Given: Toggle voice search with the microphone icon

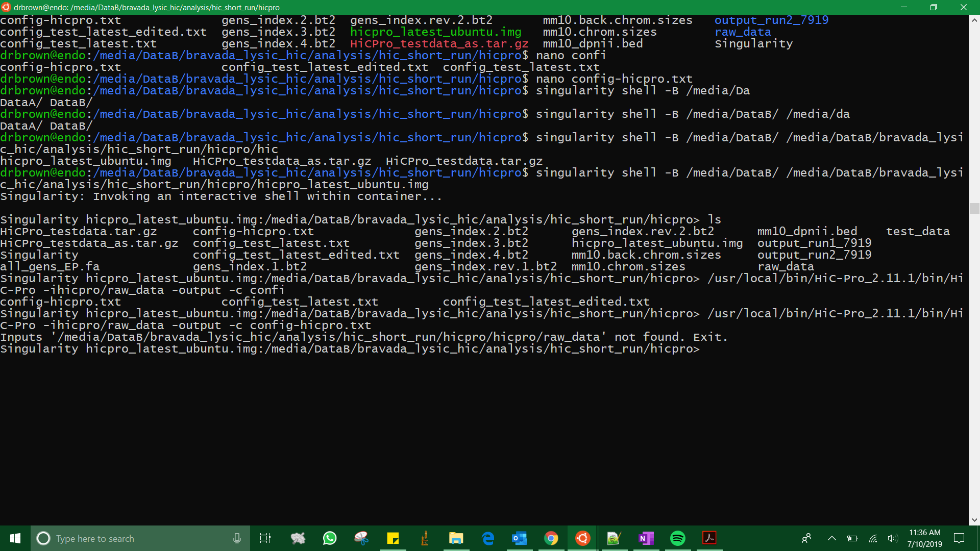Looking at the screenshot, I should (236, 538).
